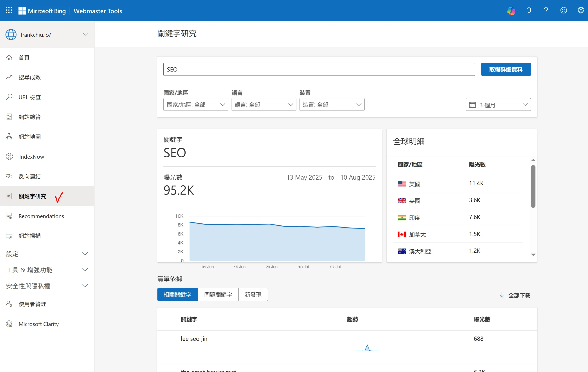Open the 國家/地區 filter dropdown
Image resolution: width=588 pixels, height=372 pixels.
tap(195, 104)
